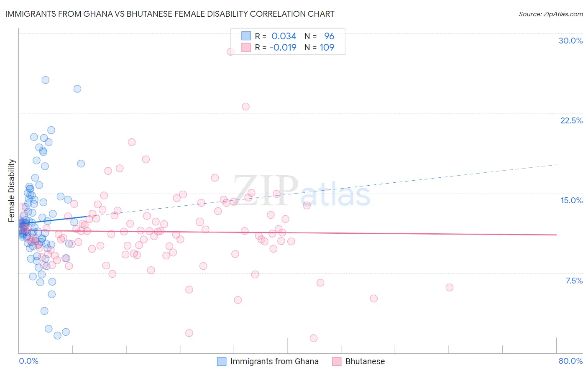
Task: Click the 30.0% y-axis label
Action: coord(570,41)
